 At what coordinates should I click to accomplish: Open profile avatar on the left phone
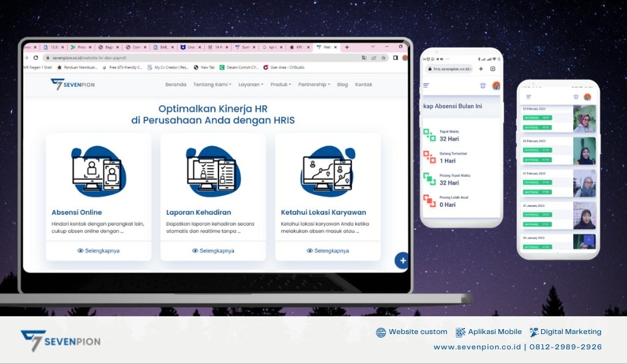tap(496, 86)
